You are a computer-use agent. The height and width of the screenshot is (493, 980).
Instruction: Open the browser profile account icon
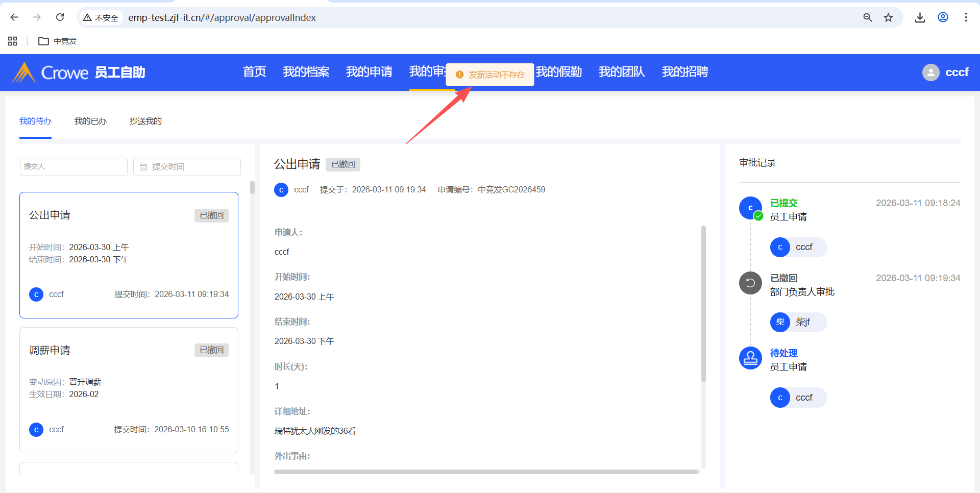[943, 17]
